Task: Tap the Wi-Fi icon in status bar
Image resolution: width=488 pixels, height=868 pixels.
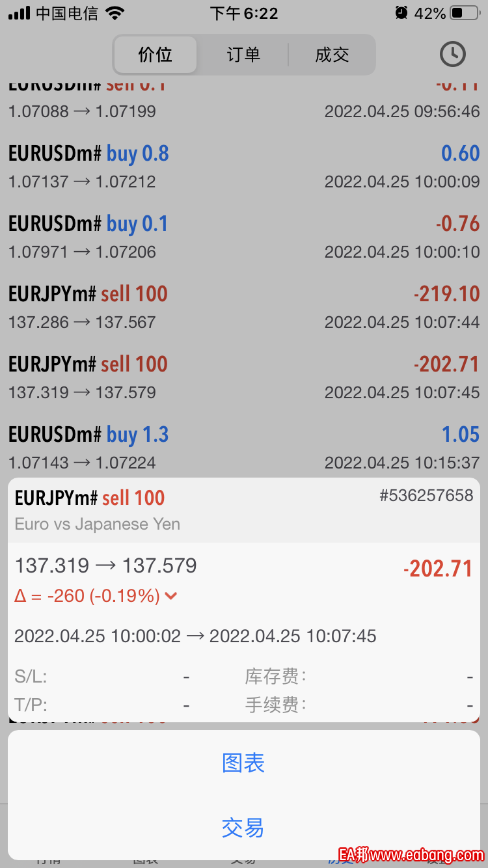Action: pyautogui.click(x=115, y=13)
